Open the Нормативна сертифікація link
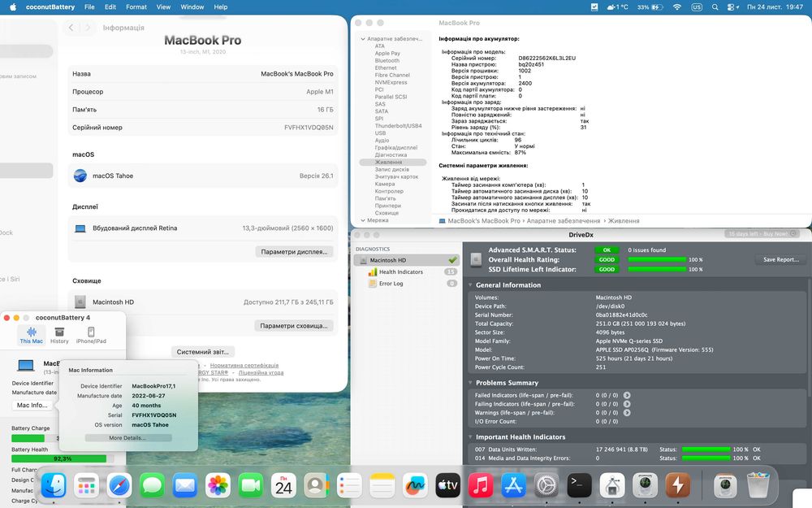 click(244, 366)
